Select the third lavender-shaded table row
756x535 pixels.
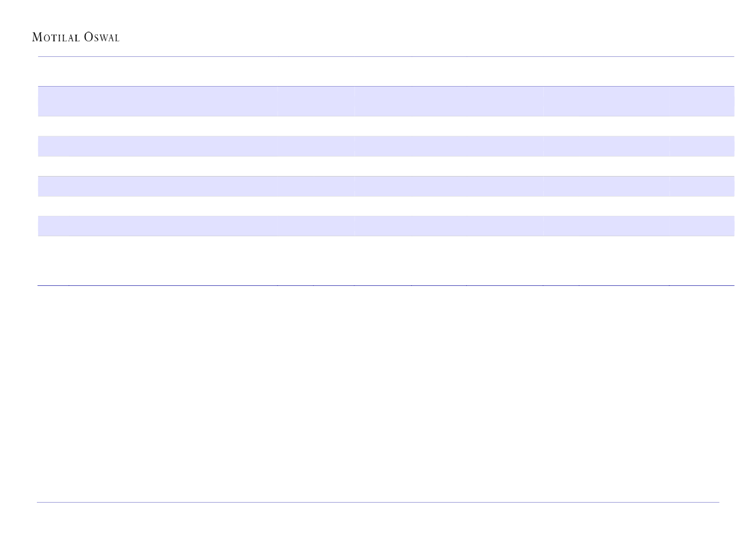385,186
